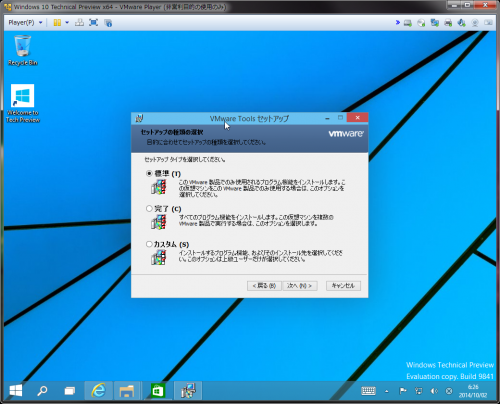Select Welcome to Tech Preview shortcut

pos(23,104)
